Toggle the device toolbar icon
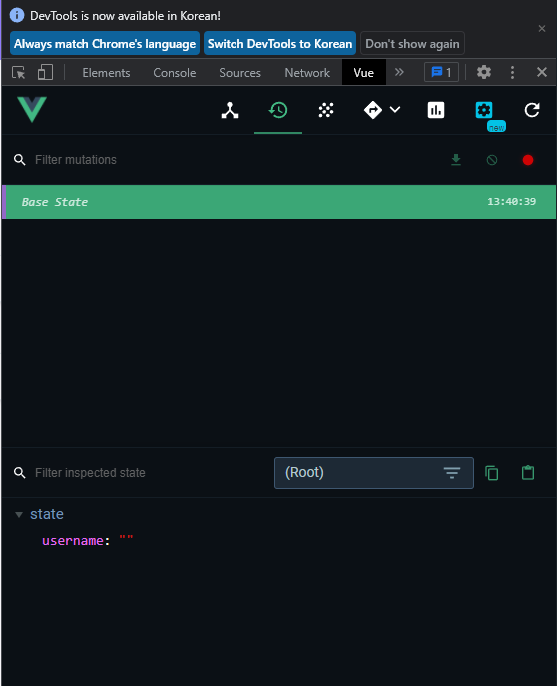The width and height of the screenshot is (557, 686). click(x=45, y=72)
